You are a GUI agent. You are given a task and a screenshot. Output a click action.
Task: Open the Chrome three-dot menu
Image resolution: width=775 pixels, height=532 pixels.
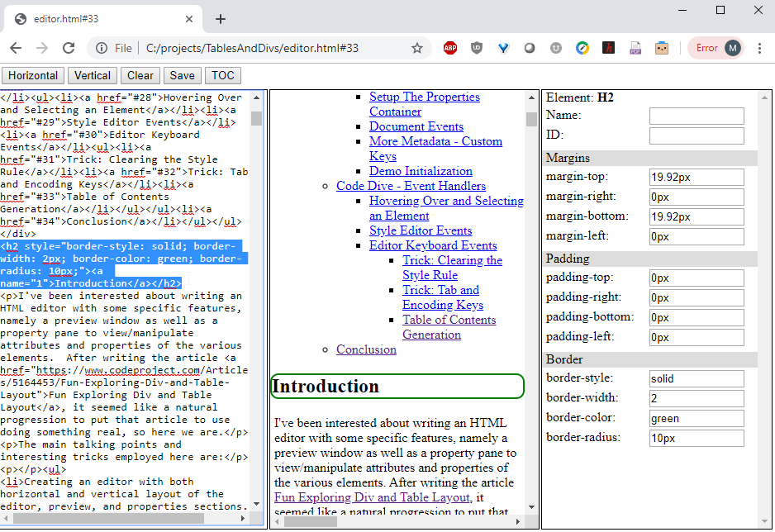[759, 48]
